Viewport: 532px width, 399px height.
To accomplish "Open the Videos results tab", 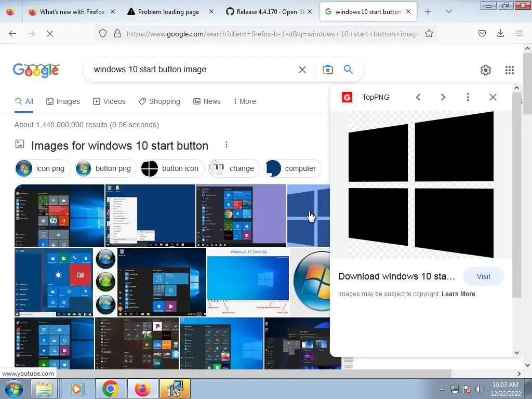I will tap(109, 101).
